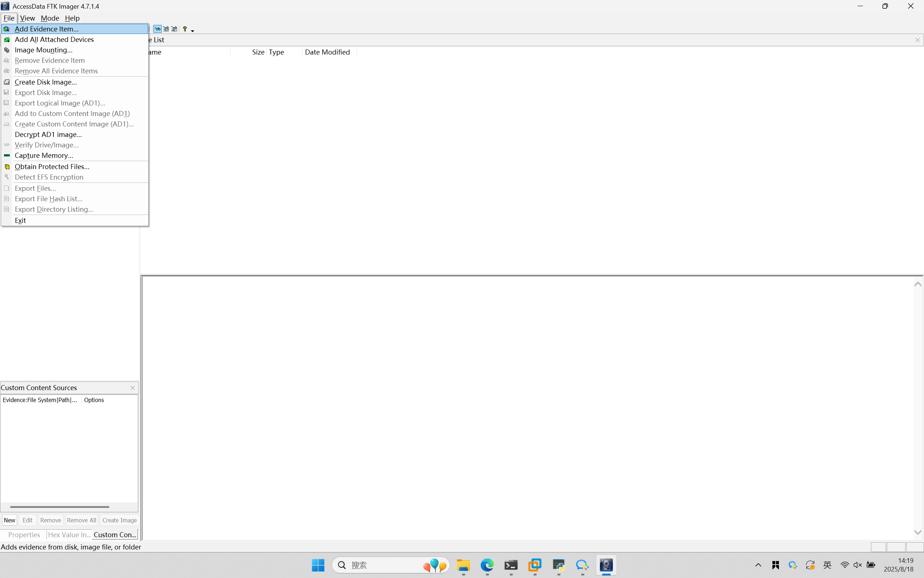
Task: Select Add All Attached Devices
Action: tap(75, 39)
